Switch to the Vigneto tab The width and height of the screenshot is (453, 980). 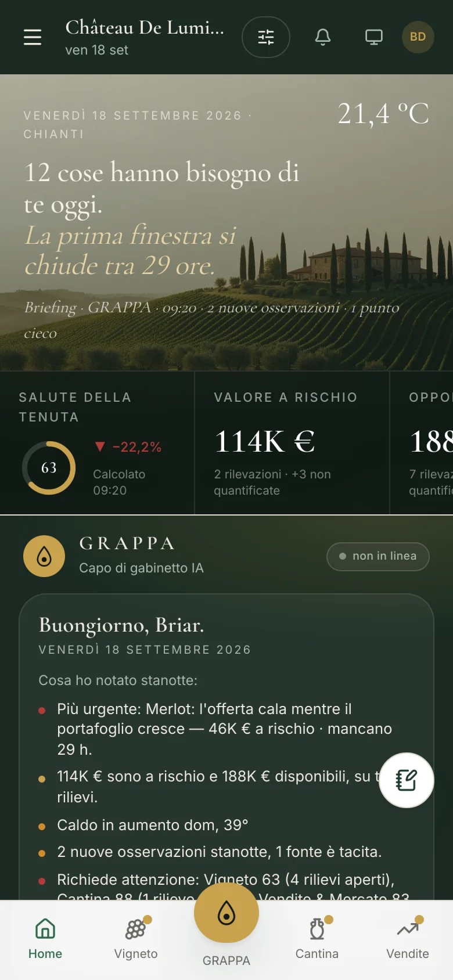pyautogui.click(x=136, y=939)
